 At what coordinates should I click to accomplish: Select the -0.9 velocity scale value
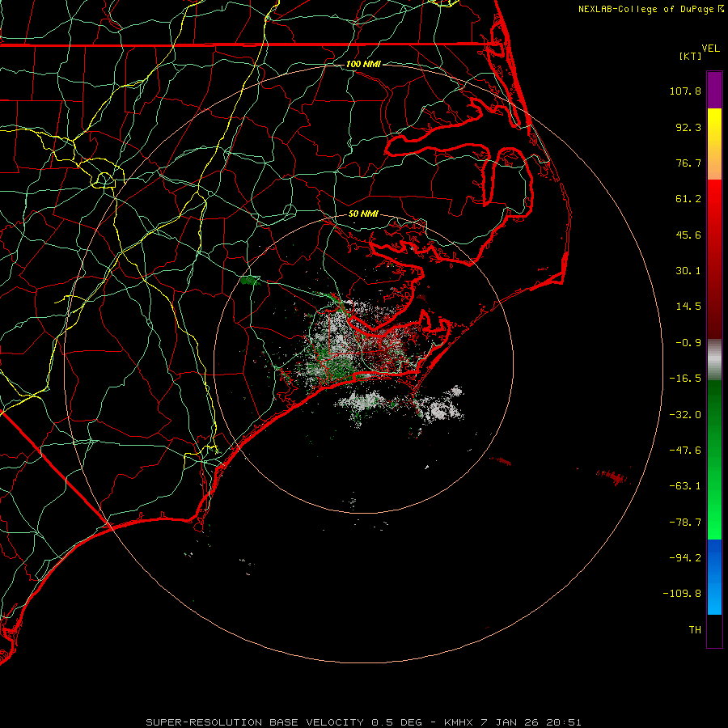688,343
